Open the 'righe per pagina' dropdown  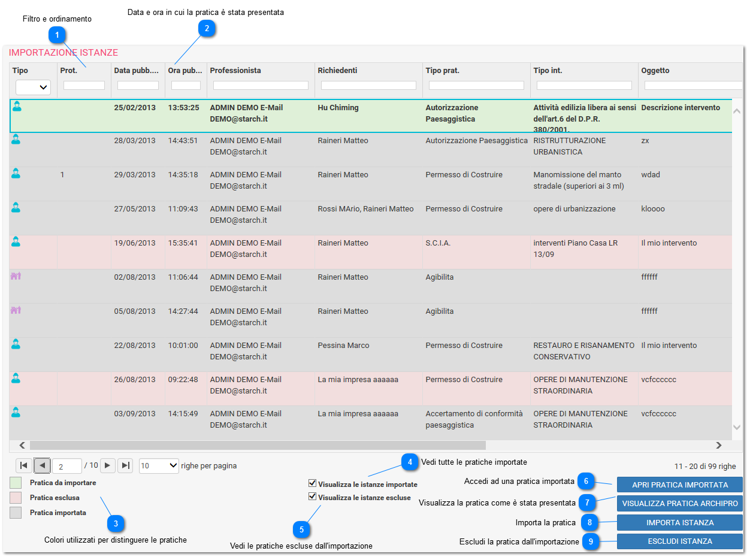coord(159,465)
